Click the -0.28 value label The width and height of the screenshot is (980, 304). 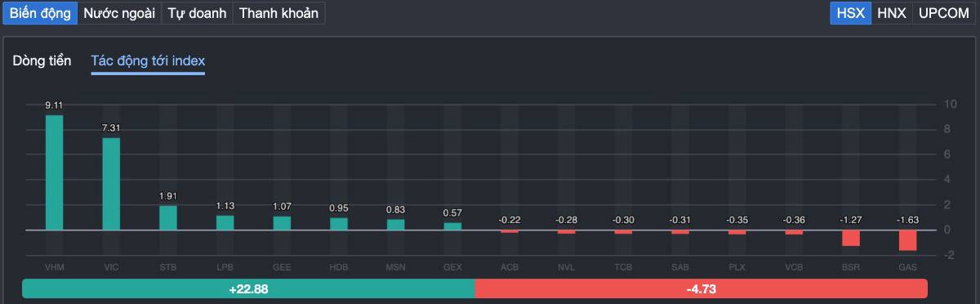coord(566,220)
